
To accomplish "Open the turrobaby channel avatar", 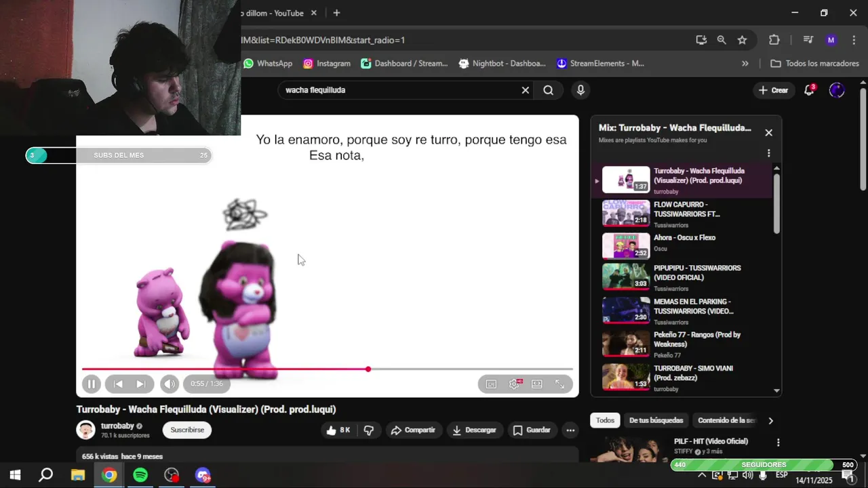I will pos(86,430).
